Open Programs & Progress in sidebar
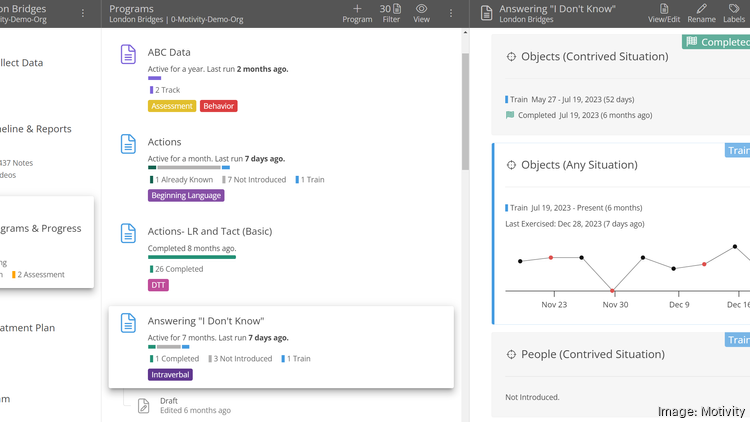This screenshot has height=422, width=750. (x=40, y=228)
